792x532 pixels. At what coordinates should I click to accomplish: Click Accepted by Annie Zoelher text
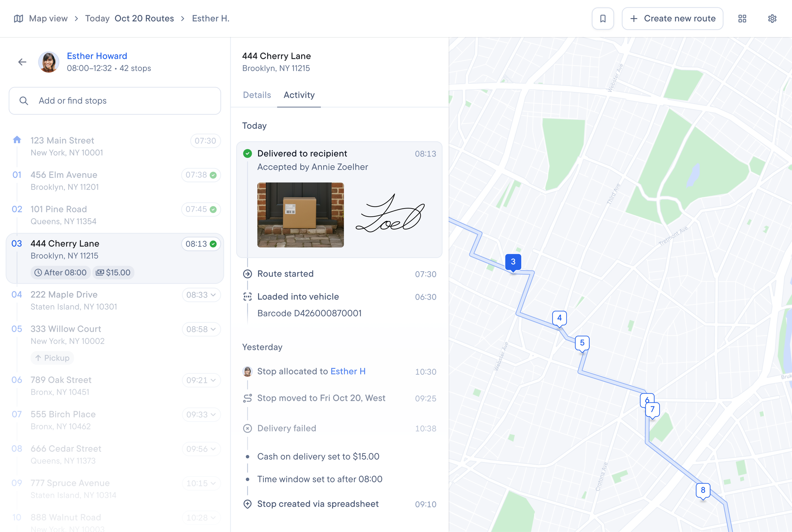pyautogui.click(x=312, y=167)
